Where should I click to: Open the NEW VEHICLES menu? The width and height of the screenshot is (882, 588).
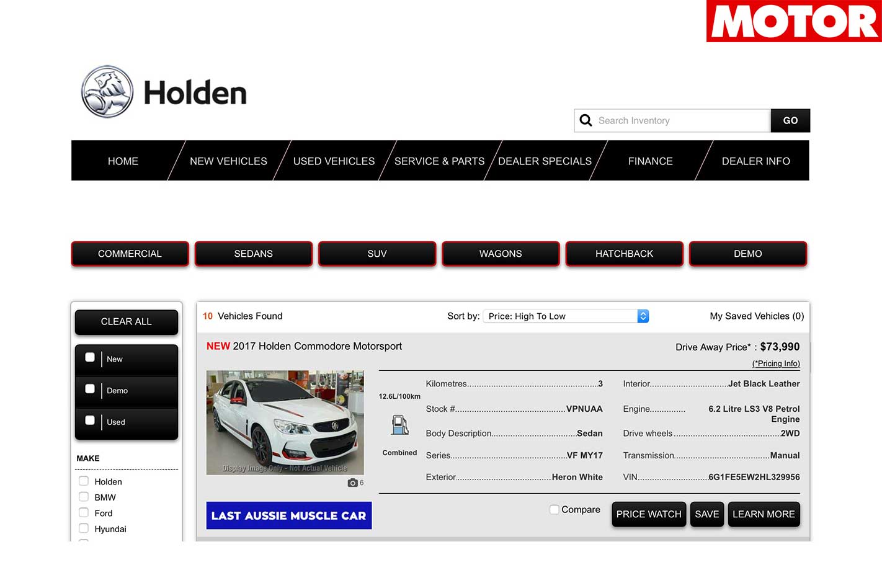(228, 161)
